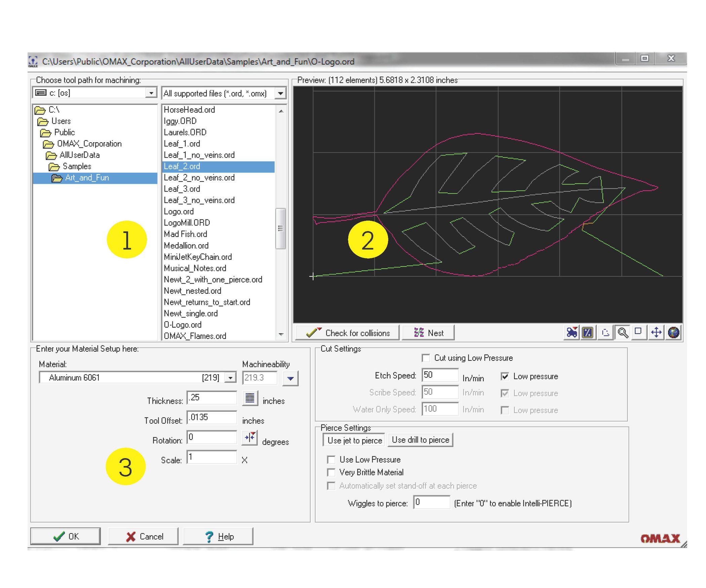706x588 pixels.
Task: Click the measure tool icon in the preview
Action: (x=587, y=333)
